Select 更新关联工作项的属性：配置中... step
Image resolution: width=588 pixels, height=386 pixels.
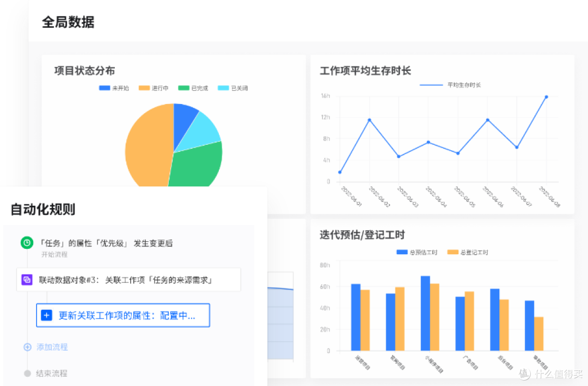click(x=123, y=315)
